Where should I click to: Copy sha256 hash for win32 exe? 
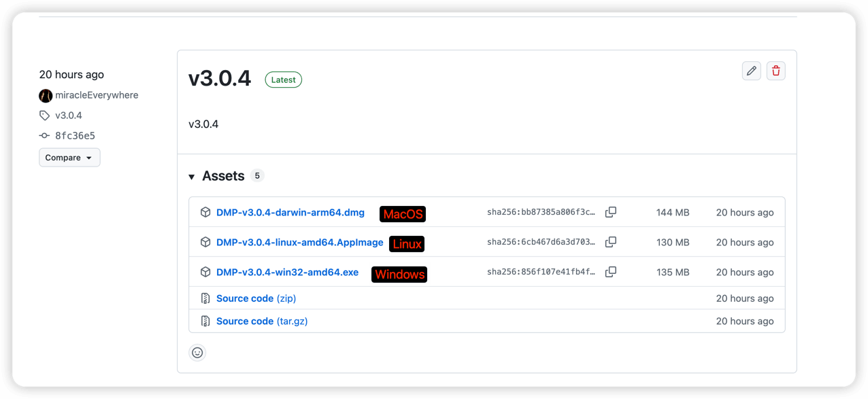click(x=611, y=272)
